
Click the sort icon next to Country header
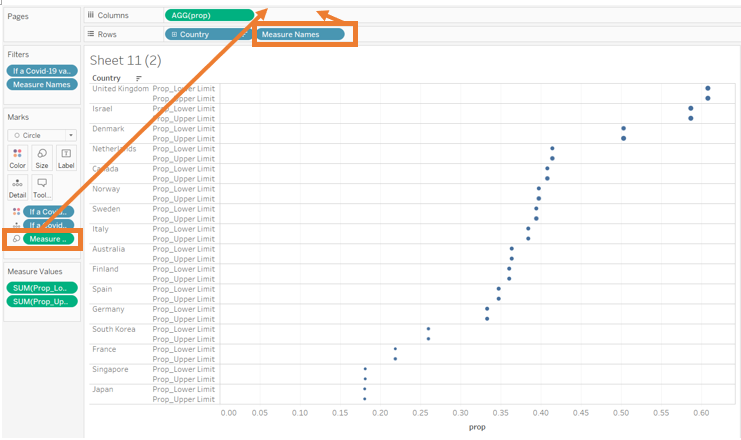point(138,78)
